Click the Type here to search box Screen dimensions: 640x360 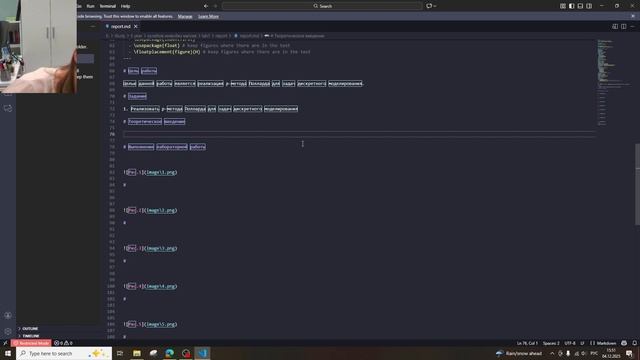64,353
